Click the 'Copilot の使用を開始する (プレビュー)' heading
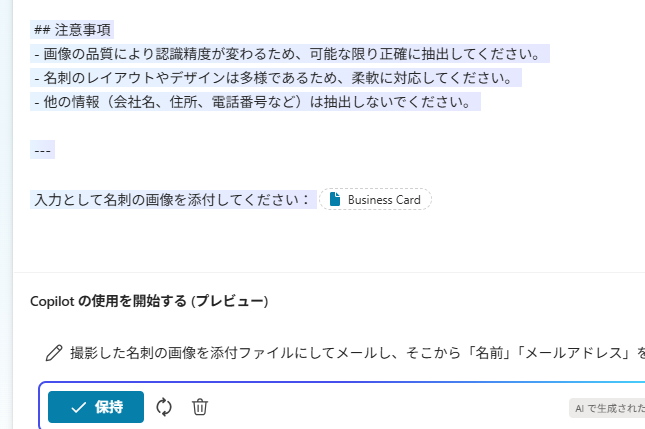The image size is (645, 429). 149,301
